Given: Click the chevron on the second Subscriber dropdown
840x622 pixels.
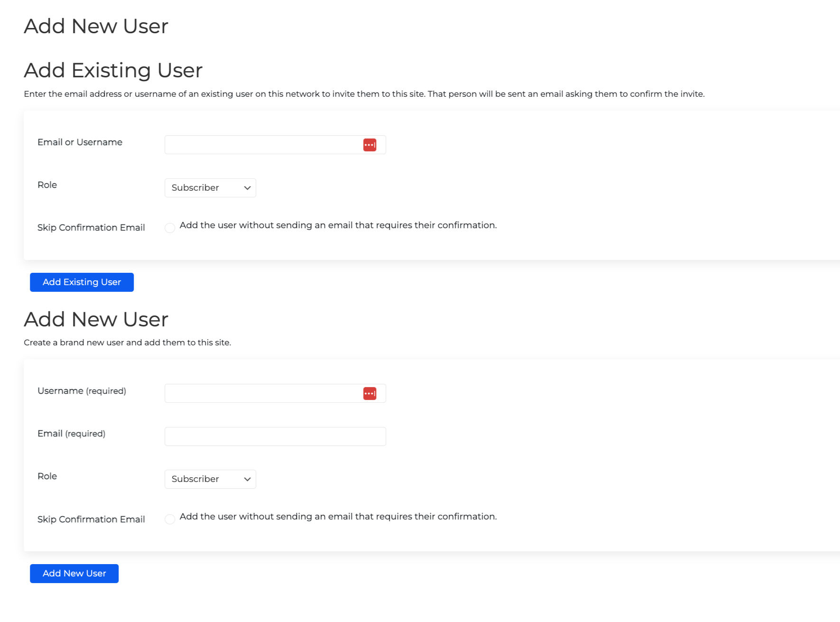Looking at the screenshot, I should [246, 479].
